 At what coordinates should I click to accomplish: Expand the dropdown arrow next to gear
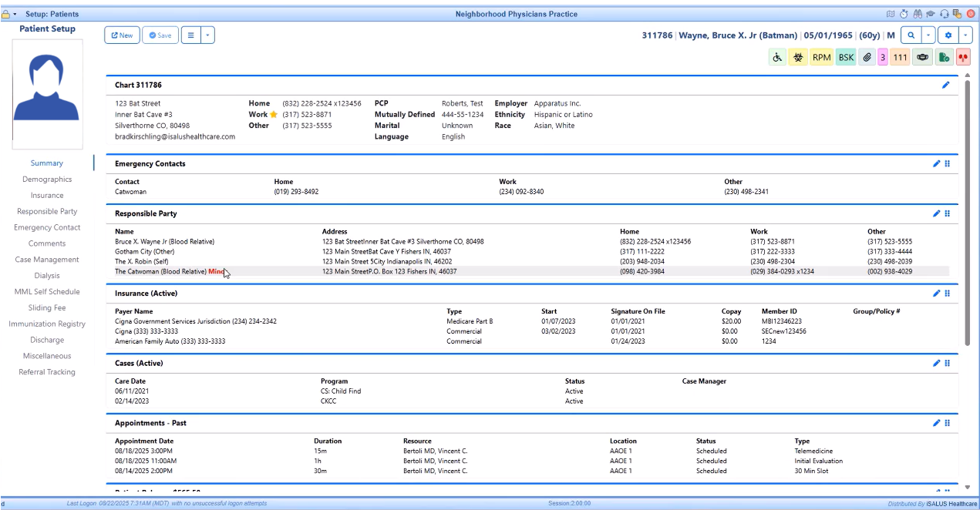pyautogui.click(x=965, y=35)
